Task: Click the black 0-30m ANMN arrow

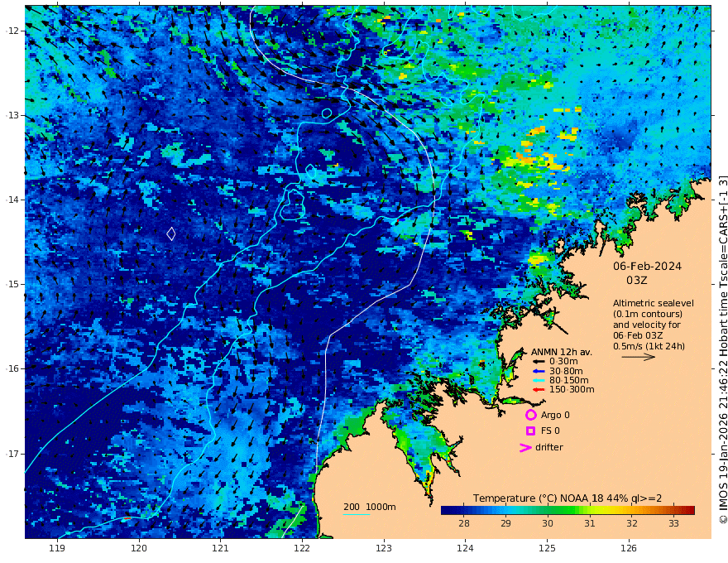Action: [x=539, y=362]
